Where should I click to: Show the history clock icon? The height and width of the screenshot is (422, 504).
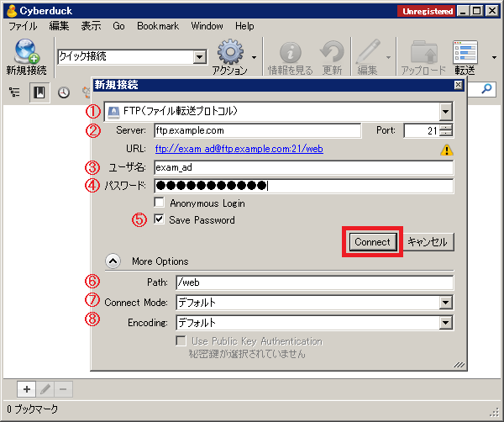point(64,92)
